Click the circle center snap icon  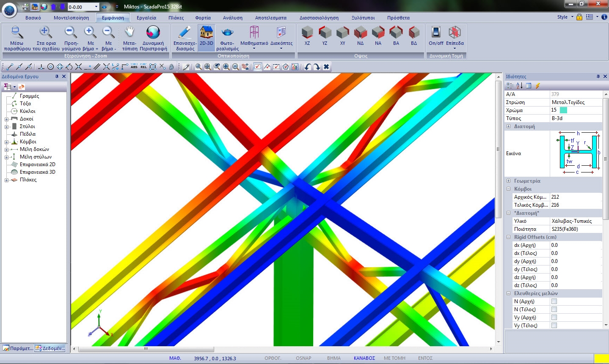tap(50, 67)
